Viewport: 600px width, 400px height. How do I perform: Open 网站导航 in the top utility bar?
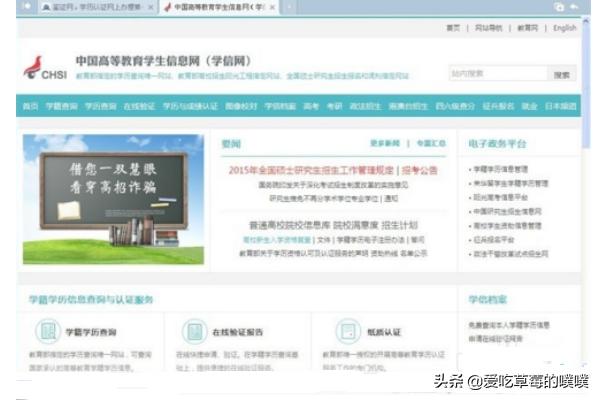click(x=489, y=28)
